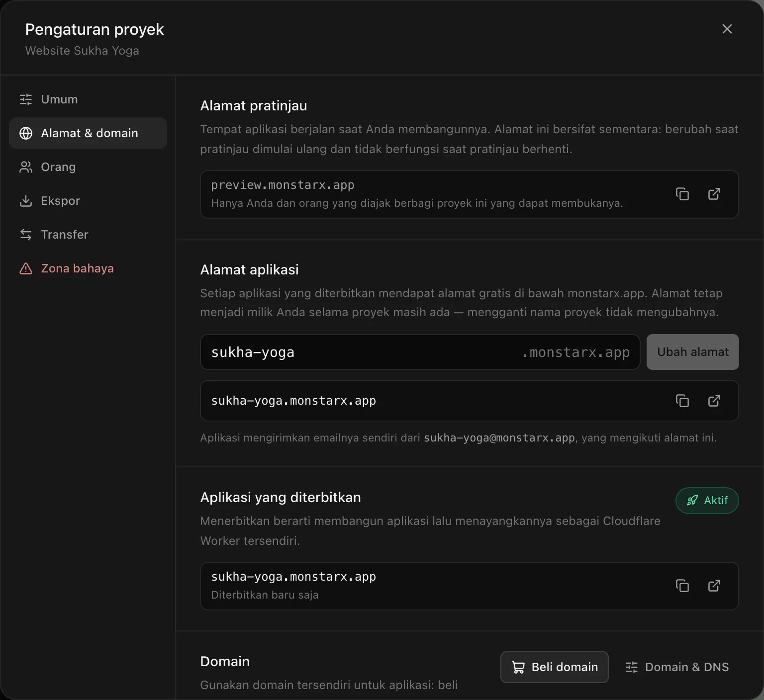Viewport: 764px width, 700px height.
Task: Open Zona bahaya section
Action: tap(88, 268)
